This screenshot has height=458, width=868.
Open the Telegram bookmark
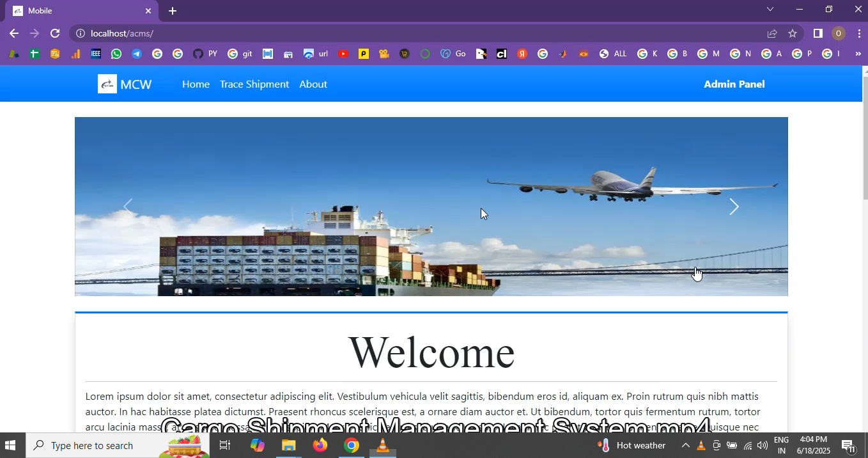[137, 54]
